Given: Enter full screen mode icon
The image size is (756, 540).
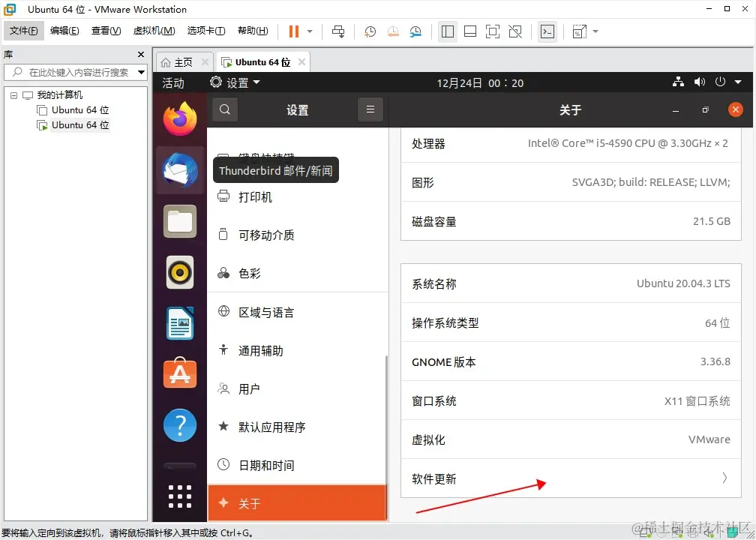Looking at the screenshot, I should 492,31.
